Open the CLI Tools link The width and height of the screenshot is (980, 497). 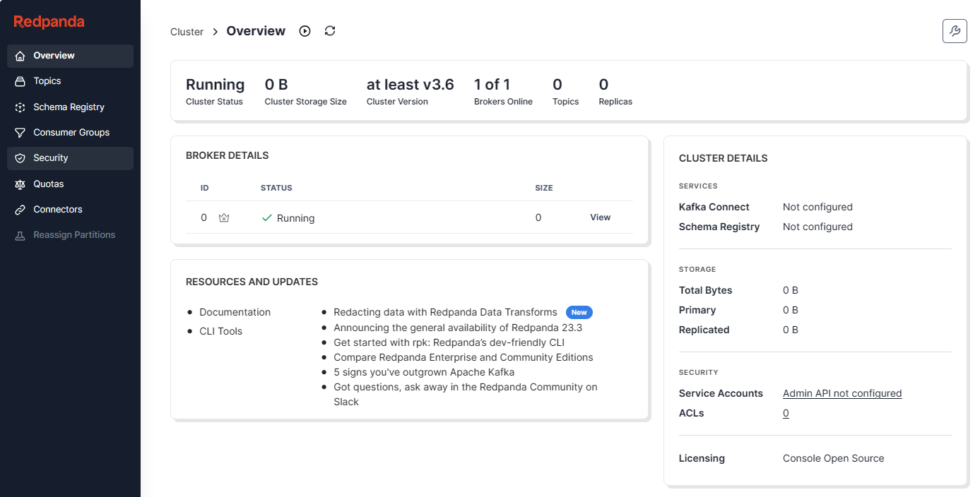pos(220,331)
